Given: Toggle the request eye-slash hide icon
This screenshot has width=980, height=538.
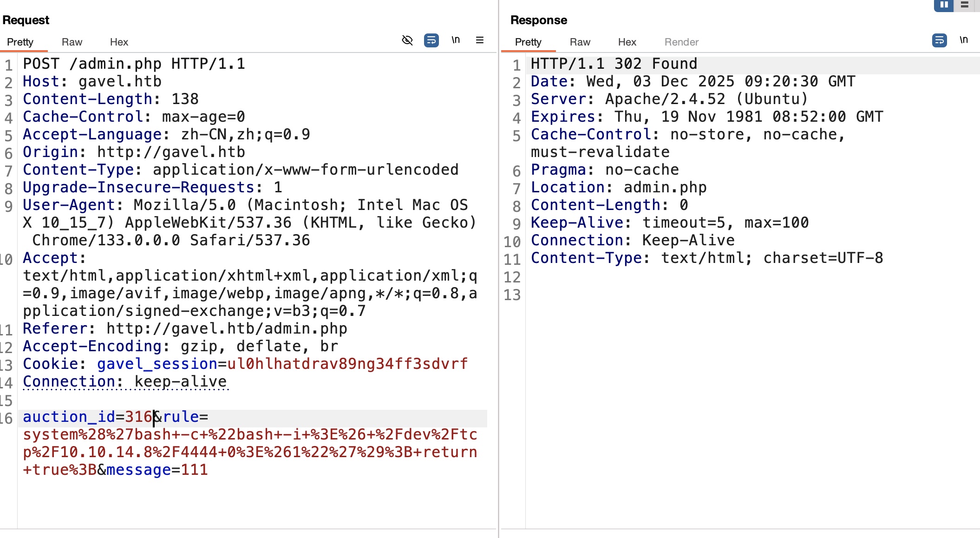Looking at the screenshot, I should [x=407, y=40].
